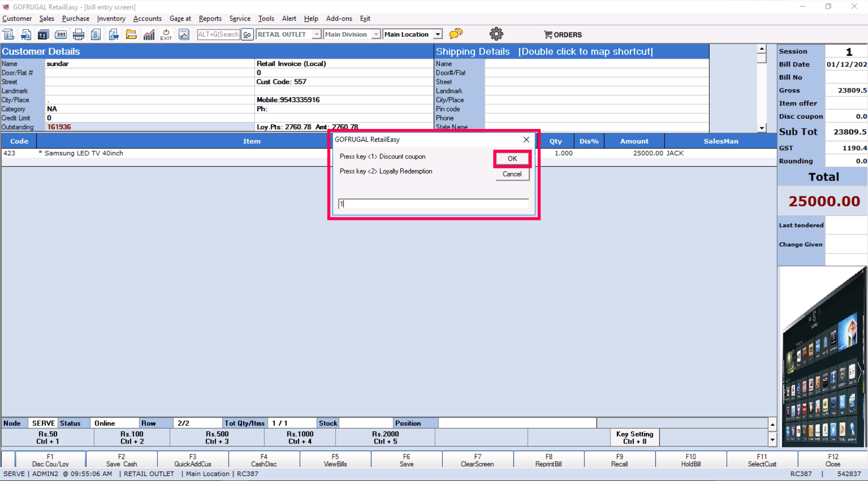The width and height of the screenshot is (868, 481).
Task: Open the Alert menu
Action: tap(289, 19)
